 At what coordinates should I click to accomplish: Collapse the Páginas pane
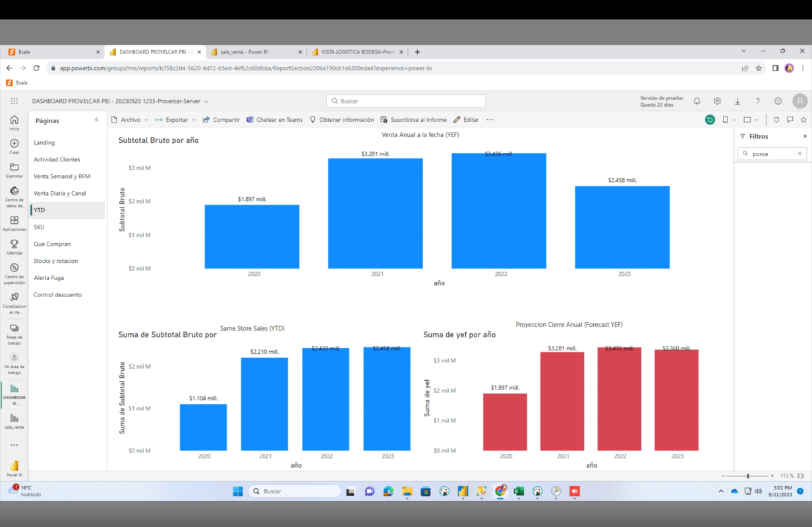[x=97, y=121]
